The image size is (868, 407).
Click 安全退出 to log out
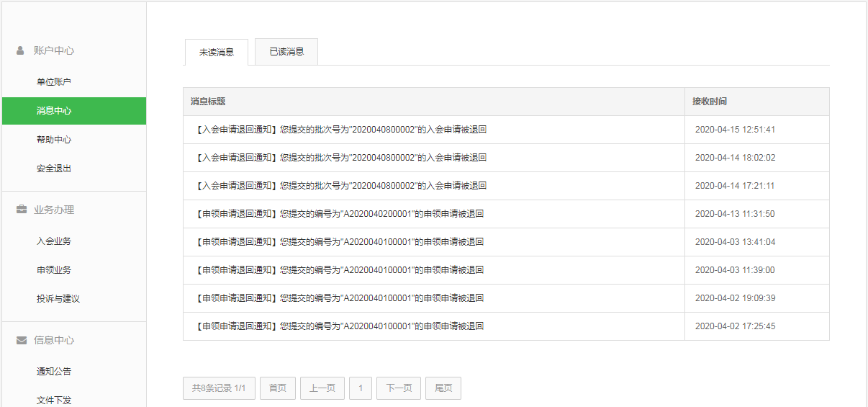[54, 169]
